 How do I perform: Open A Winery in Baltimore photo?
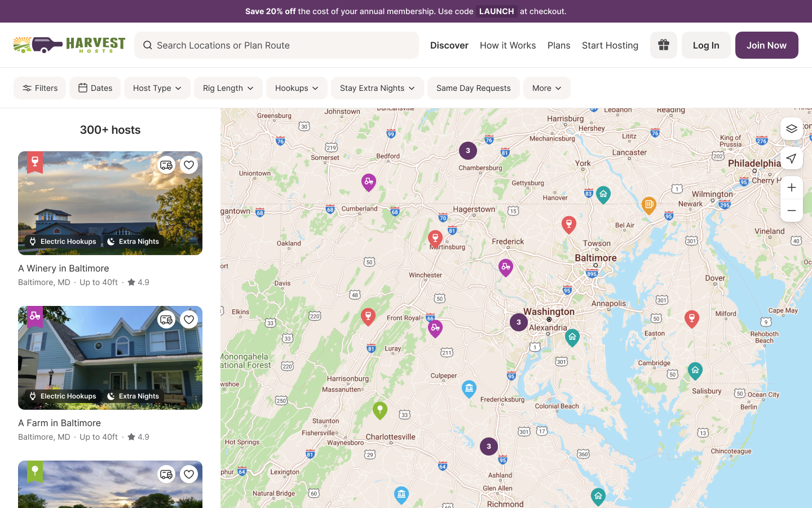[x=110, y=203]
